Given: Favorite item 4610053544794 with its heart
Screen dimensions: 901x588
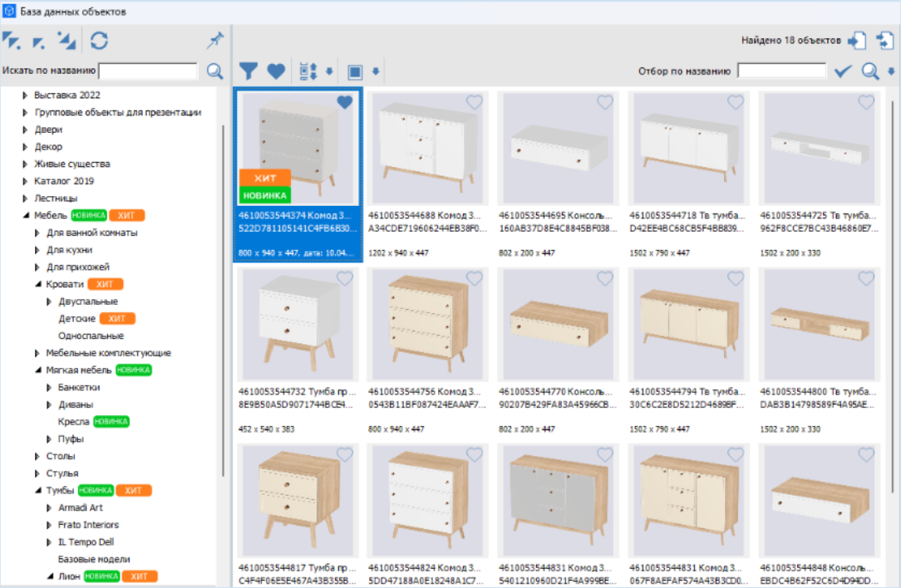Looking at the screenshot, I should click(x=736, y=278).
